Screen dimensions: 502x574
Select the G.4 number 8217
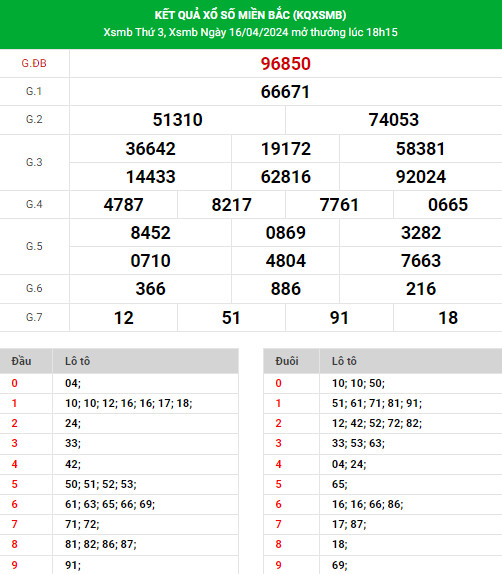tap(231, 205)
